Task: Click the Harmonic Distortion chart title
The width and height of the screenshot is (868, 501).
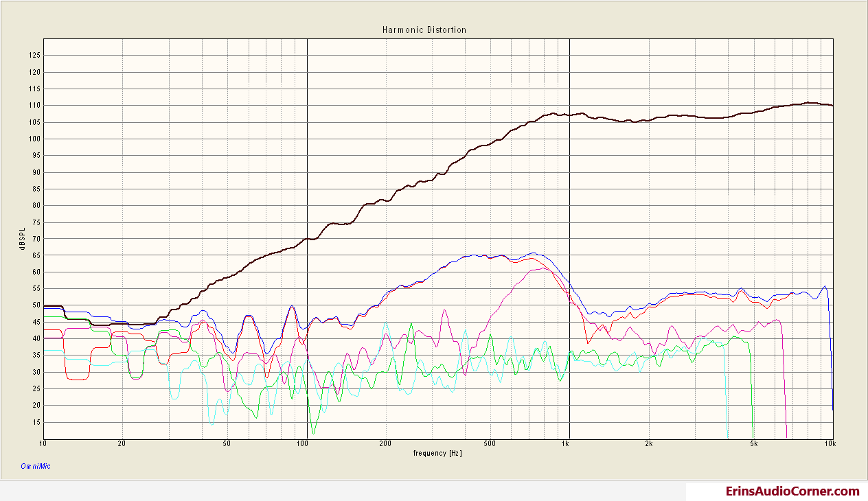Action: click(424, 30)
